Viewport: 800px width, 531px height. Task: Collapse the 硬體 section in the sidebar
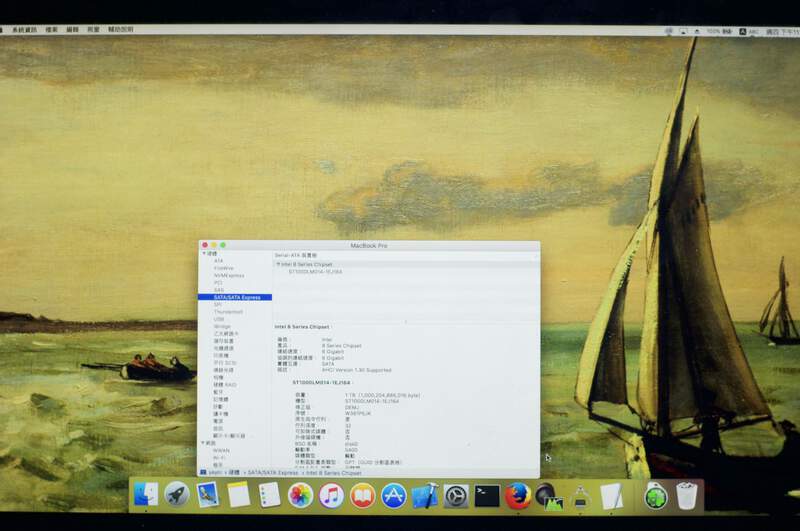204,254
